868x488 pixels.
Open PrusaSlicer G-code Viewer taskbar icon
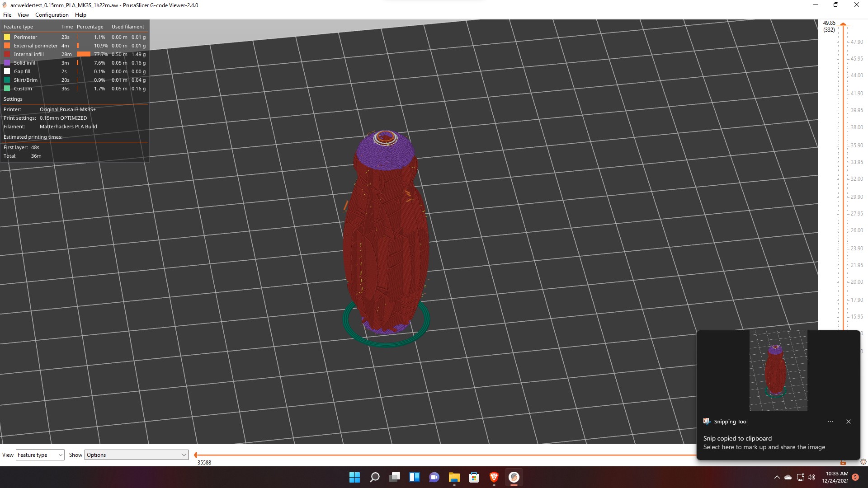514,477
